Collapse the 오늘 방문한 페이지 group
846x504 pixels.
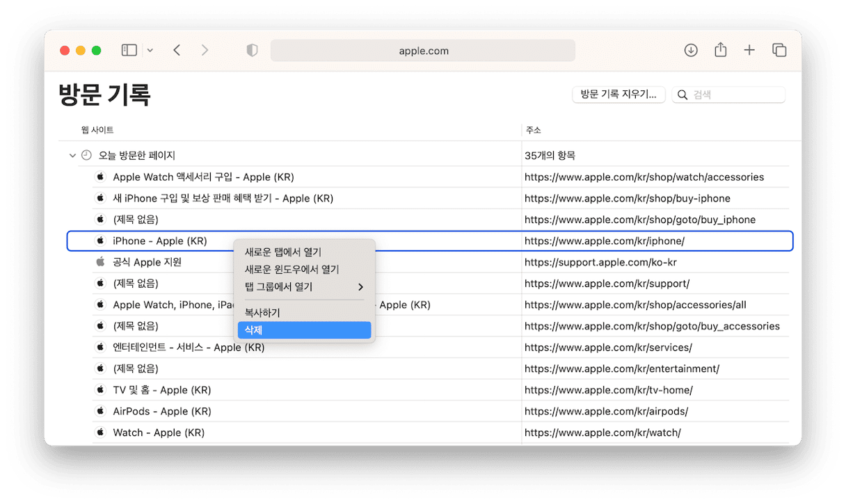72,156
